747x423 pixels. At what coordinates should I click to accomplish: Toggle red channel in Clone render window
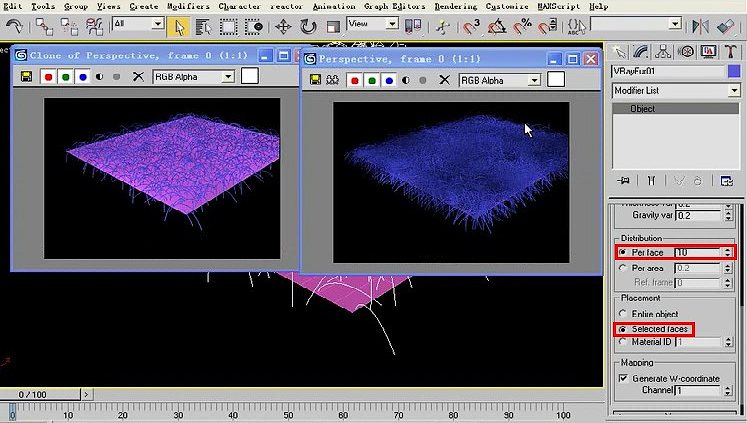tap(47, 76)
